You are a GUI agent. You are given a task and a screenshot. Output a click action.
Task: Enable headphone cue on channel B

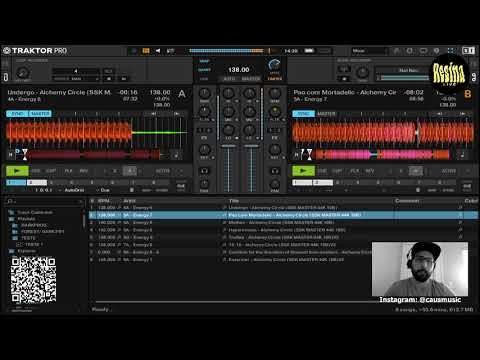point(275,171)
